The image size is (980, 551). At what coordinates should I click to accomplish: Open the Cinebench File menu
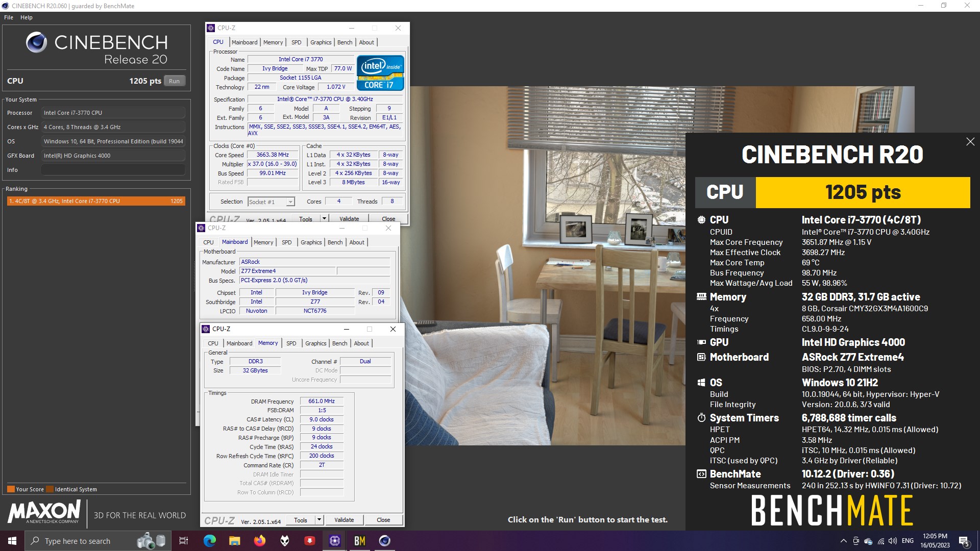click(9, 17)
